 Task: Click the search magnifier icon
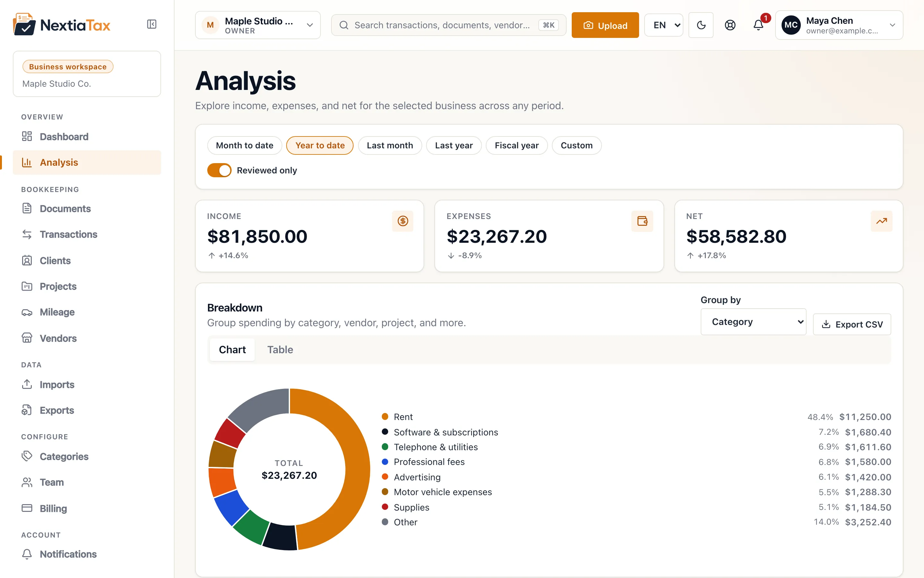[x=344, y=25]
